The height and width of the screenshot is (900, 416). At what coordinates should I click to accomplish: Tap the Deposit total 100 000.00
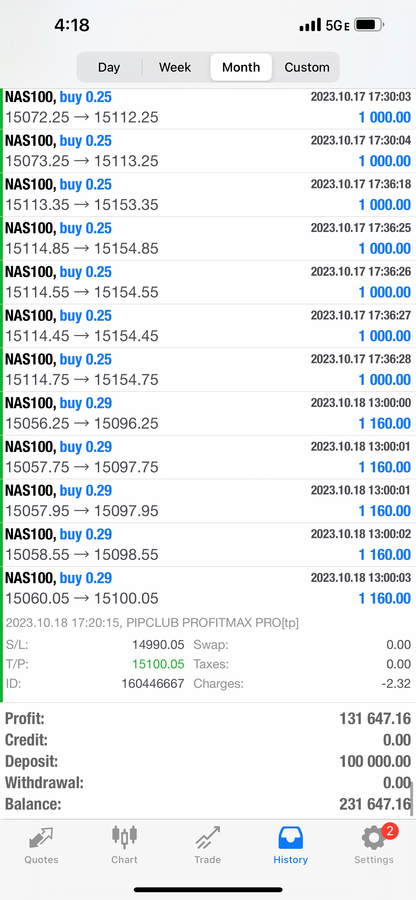(x=375, y=762)
